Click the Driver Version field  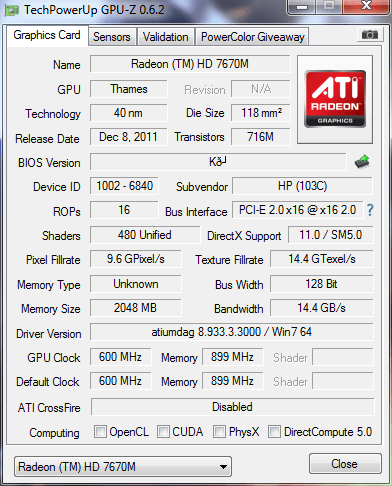(x=232, y=332)
